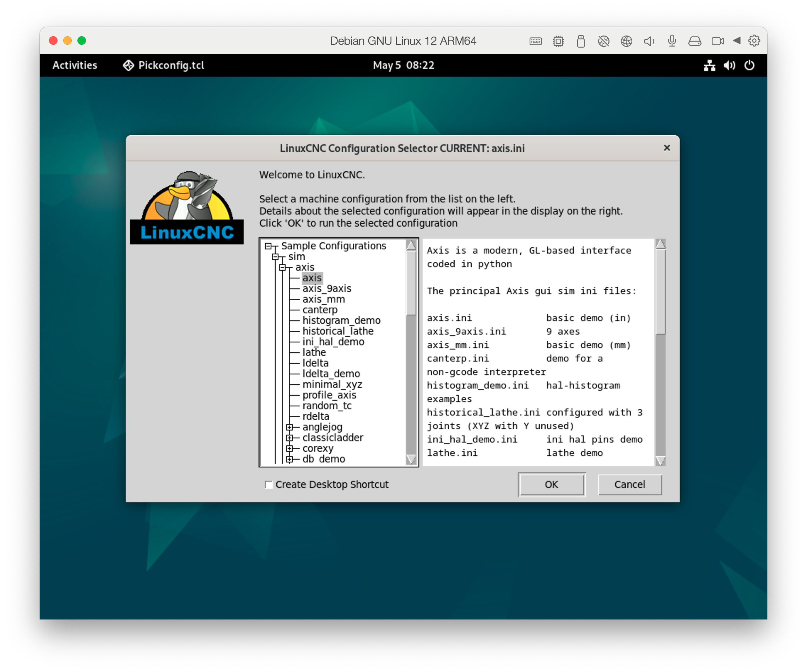This screenshot has width=807, height=672.
Task: Select histogram_demo configuration
Action: (x=342, y=320)
